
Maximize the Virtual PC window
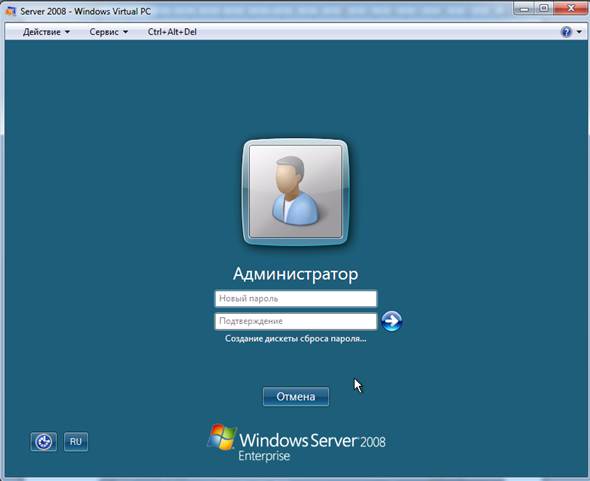544,9
